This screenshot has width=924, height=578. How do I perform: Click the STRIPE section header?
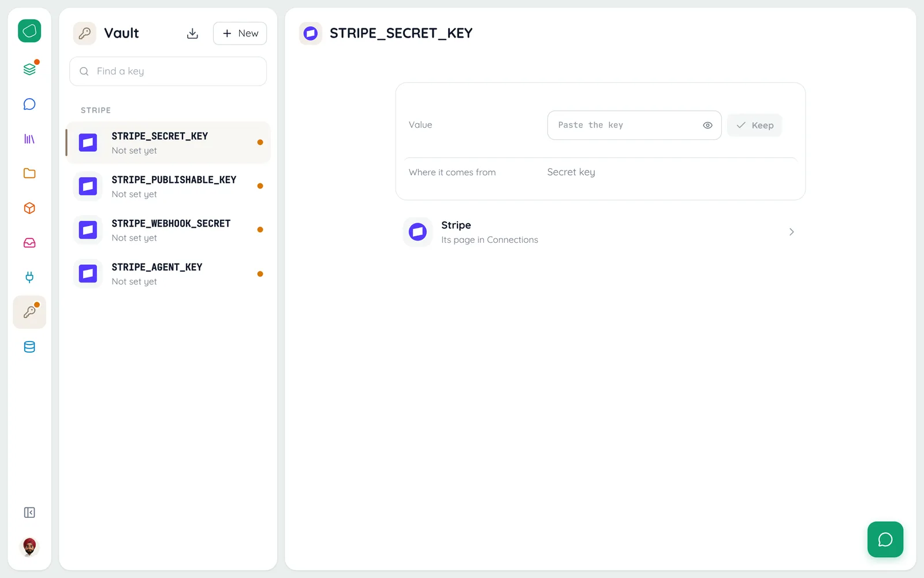click(x=96, y=110)
